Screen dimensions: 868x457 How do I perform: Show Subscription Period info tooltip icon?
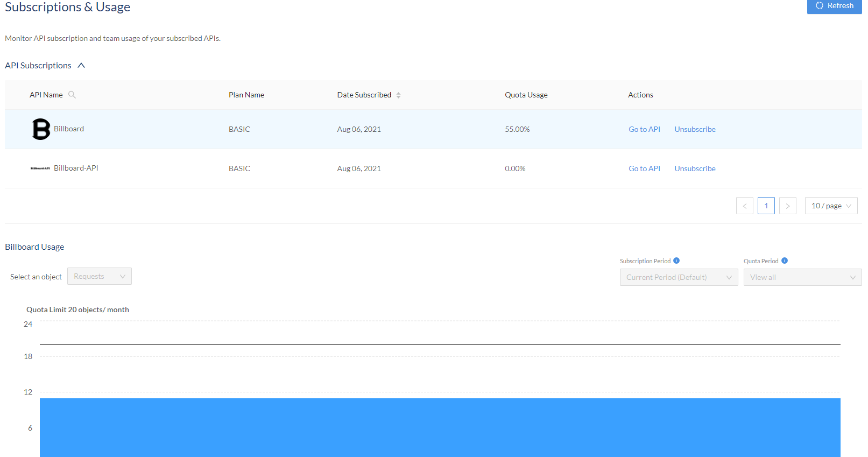[676, 261]
